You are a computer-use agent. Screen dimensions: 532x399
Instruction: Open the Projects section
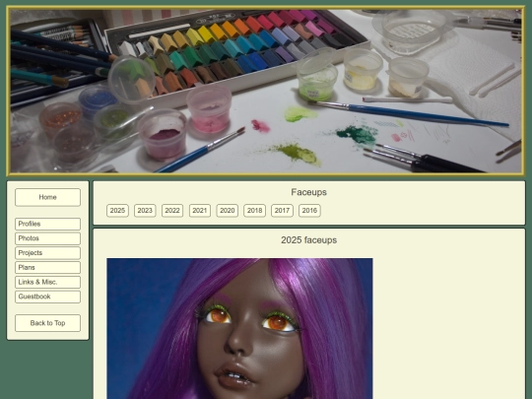pos(47,253)
